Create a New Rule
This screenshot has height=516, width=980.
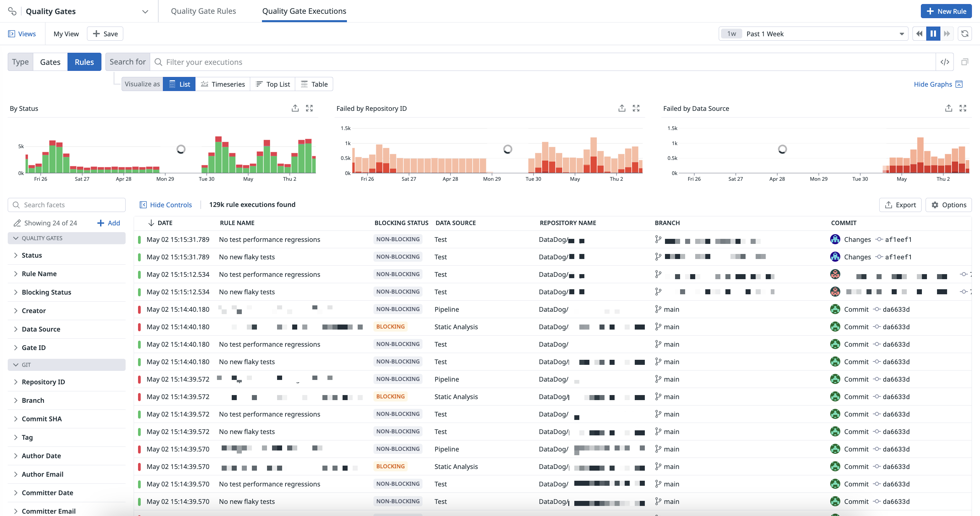(946, 11)
